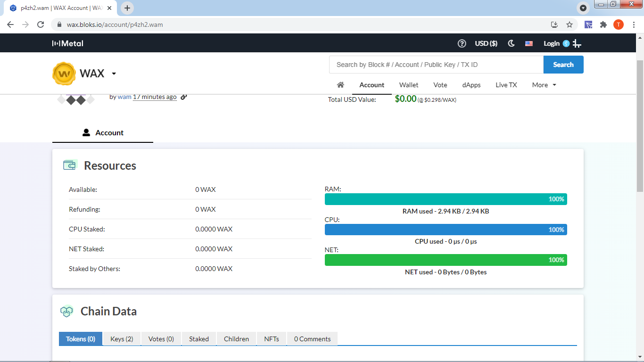Click the browser back arrow
644x362 pixels.
[10, 25]
